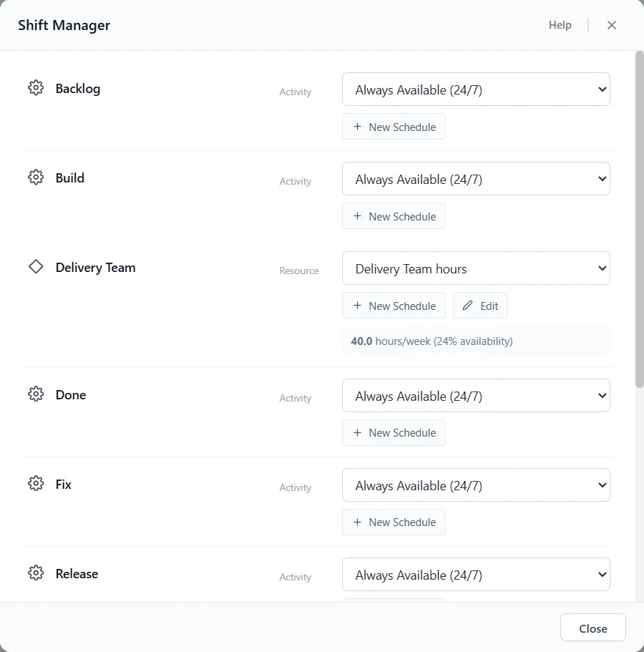Select the Done row name
Image resolution: width=644 pixels, height=652 pixels.
click(x=71, y=394)
